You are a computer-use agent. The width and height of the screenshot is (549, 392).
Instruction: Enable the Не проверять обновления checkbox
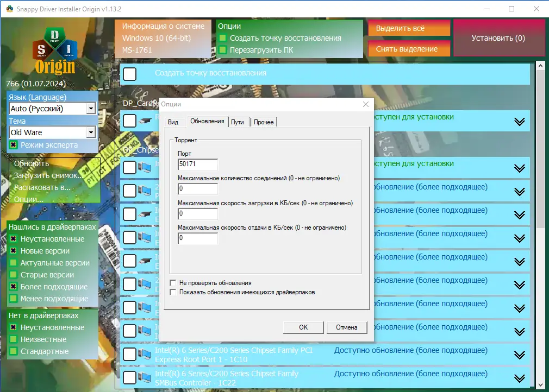coord(173,282)
